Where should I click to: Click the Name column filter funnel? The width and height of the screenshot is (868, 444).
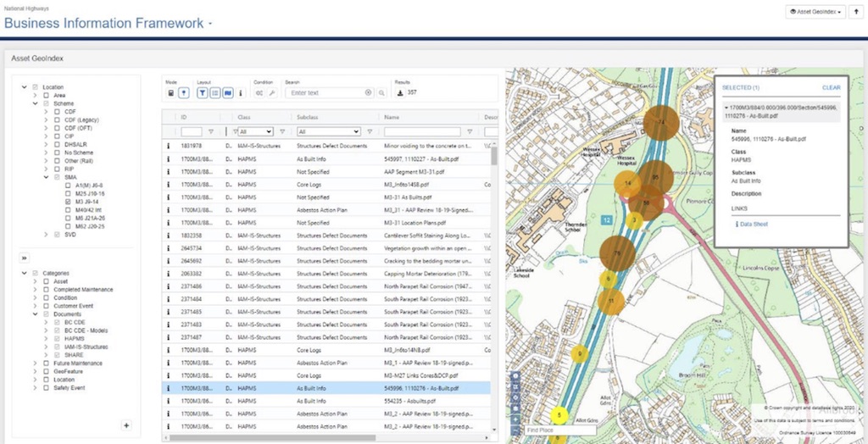(x=470, y=132)
